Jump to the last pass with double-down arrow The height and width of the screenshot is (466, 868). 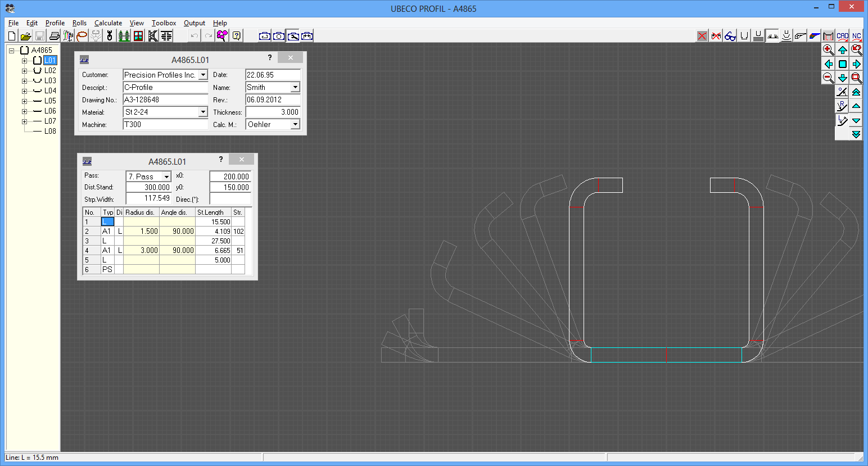(x=856, y=134)
